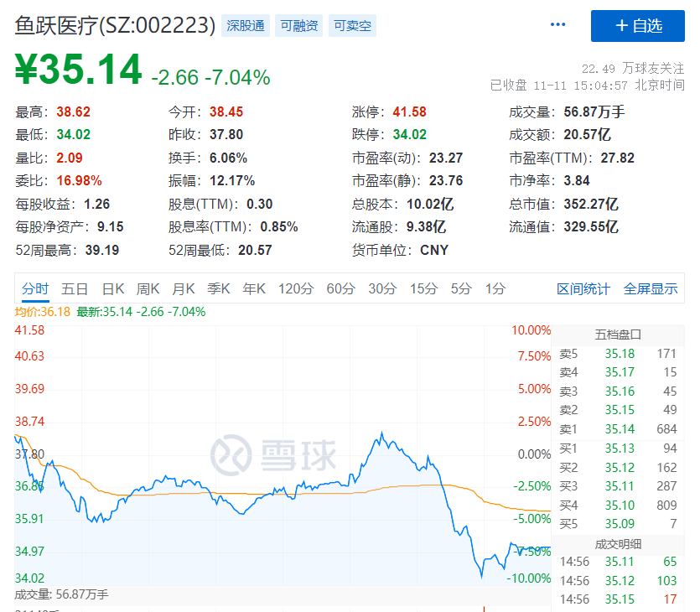Open the 周K chart tab
Screen dimensions: 700x612
pyautogui.click(x=148, y=289)
